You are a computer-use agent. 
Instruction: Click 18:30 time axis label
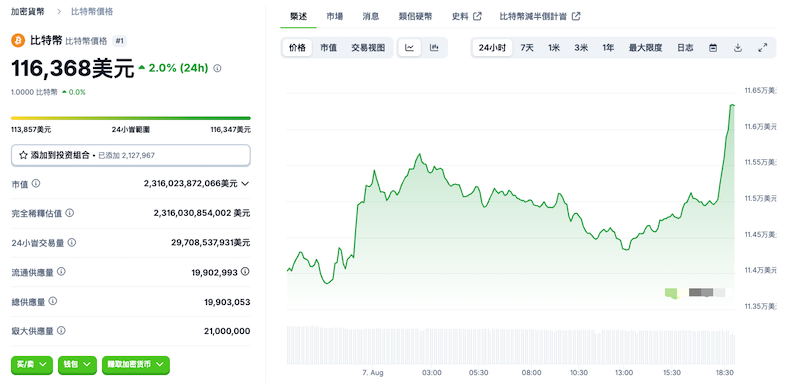pos(725,372)
